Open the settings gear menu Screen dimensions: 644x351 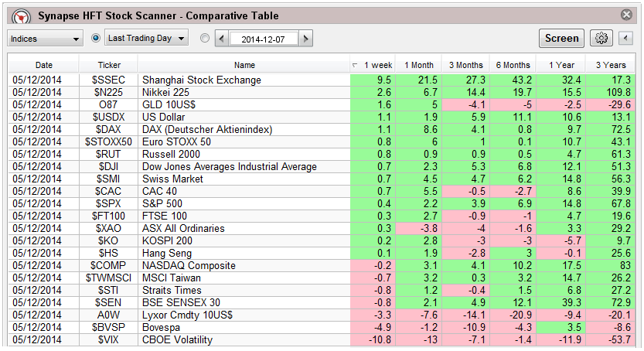(601, 39)
